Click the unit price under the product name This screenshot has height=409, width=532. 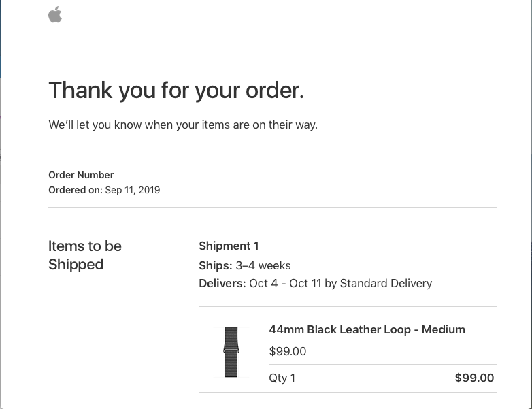pos(288,351)
